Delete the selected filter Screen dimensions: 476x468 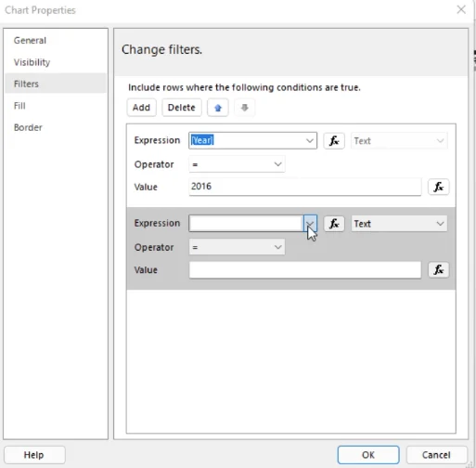pos(182,108)
